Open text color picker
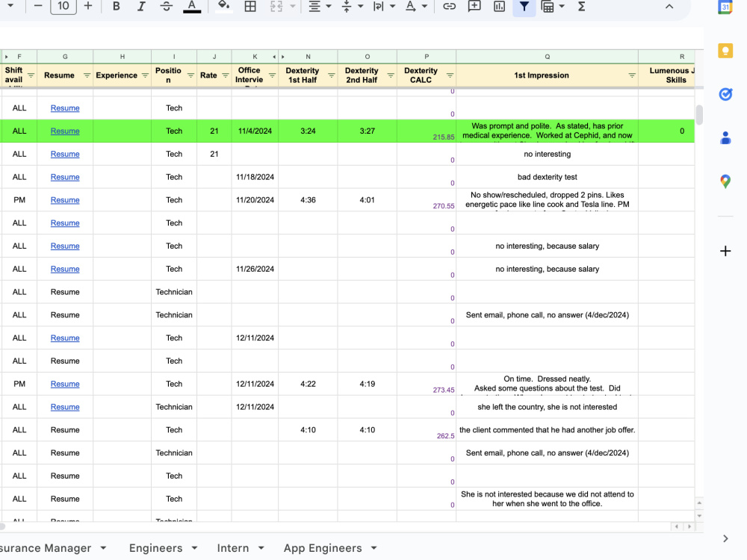 (191, 6)
